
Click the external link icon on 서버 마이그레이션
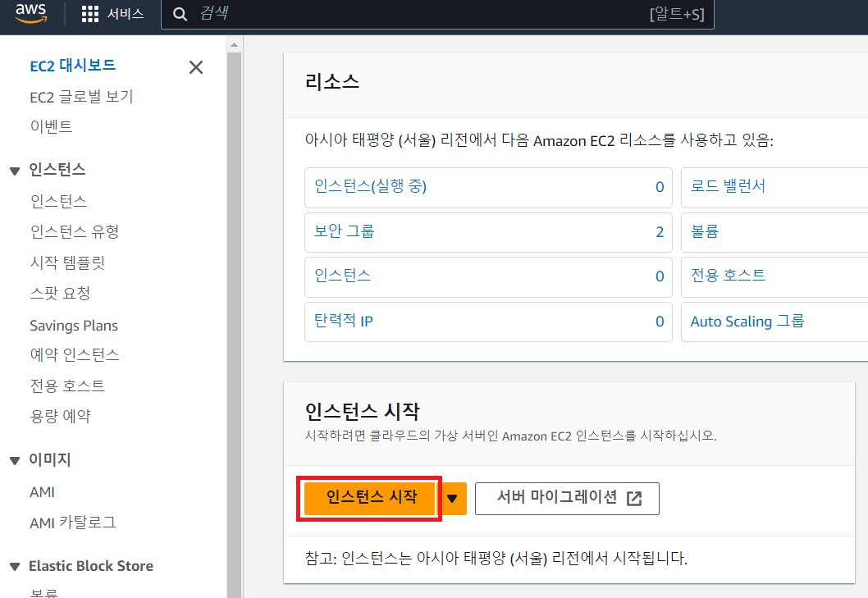click(x=634, y=499)
